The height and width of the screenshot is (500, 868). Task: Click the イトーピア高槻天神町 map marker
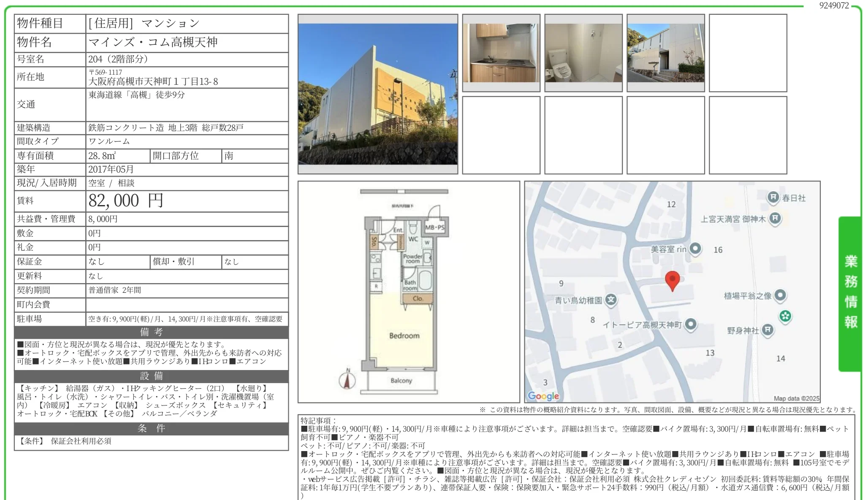(690, 324)
